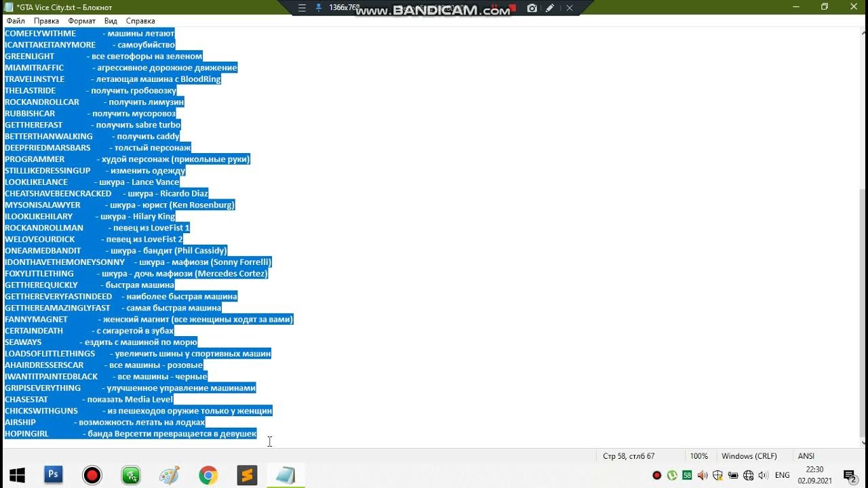Open Windows Security tray icon
868x488 pixels.
[718, 475]
